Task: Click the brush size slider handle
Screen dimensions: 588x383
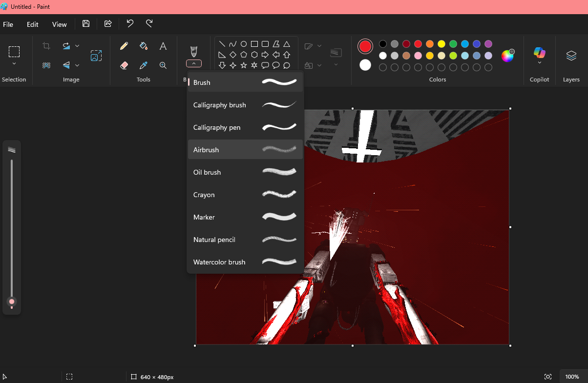Action: pos(12,302)
